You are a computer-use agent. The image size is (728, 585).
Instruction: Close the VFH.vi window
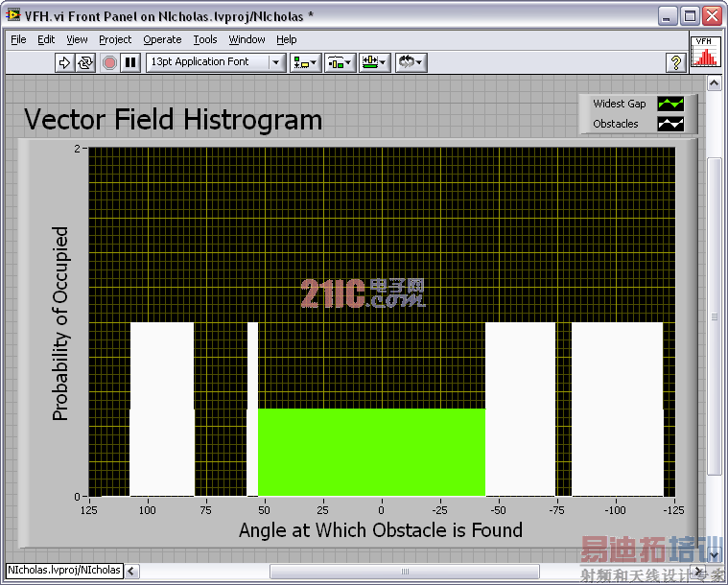point(713,16)
